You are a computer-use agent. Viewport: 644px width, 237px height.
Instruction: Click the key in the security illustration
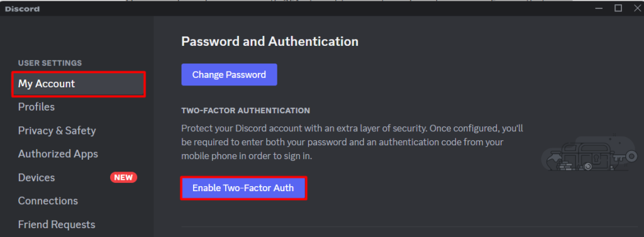click(x=624, y=157)
